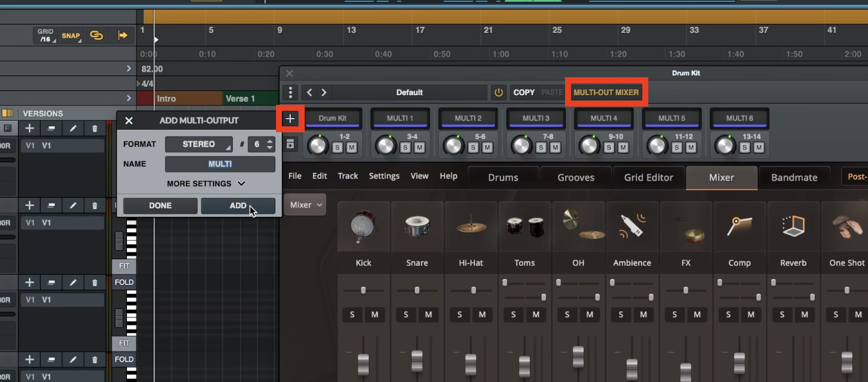Click the NAME field containing MULTI
This screenshot has width=868, height=382.
(x=220, y=164)
